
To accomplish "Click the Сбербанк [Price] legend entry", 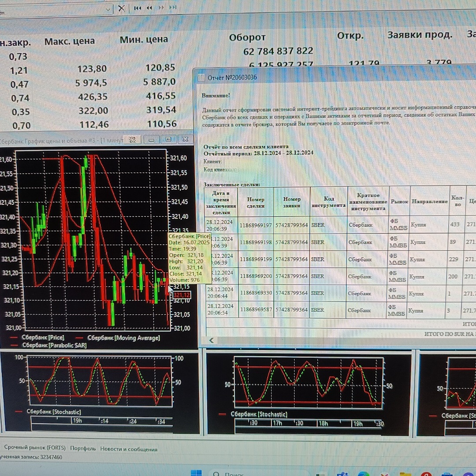I will (43, 337).
